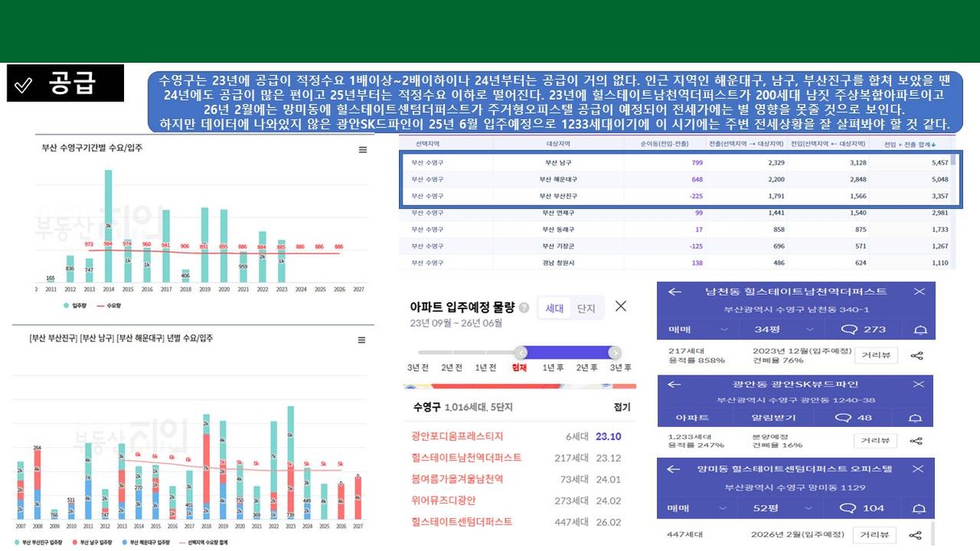
Task: Open the 매매 dropdown on the 망미동 card
Action: click(698, 508)
